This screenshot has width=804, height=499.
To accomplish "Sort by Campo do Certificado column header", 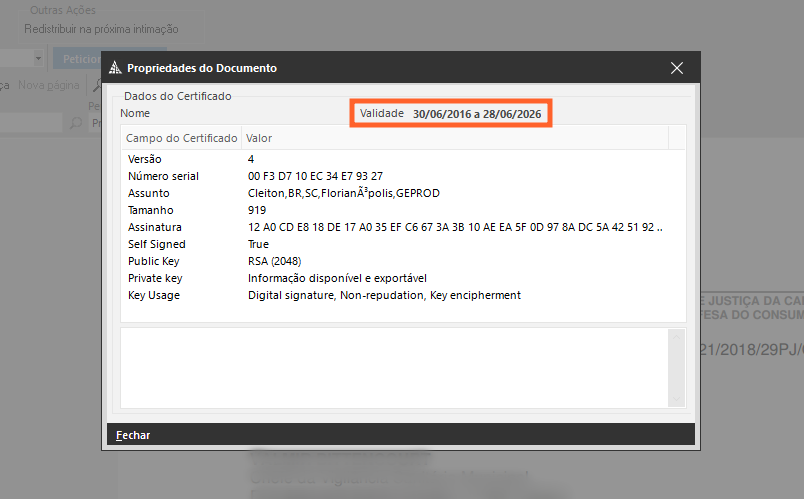I will pos(181,138).
